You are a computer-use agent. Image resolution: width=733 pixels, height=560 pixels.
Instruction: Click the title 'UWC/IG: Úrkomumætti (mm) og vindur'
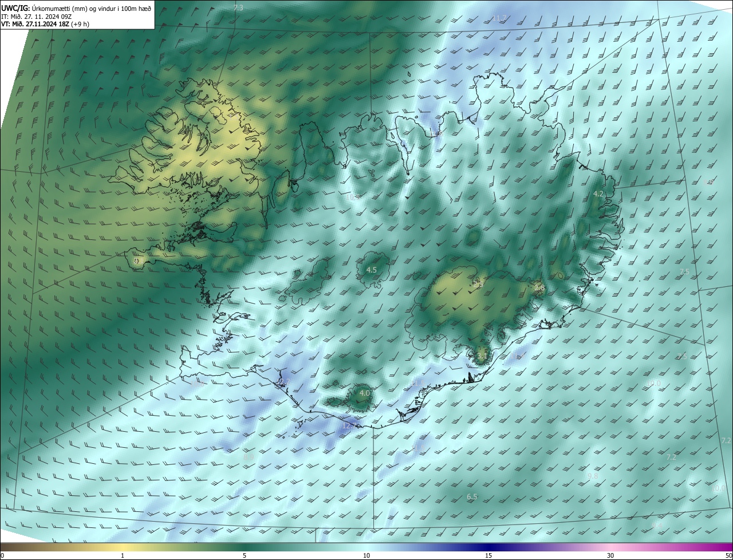tap(76, 7)
